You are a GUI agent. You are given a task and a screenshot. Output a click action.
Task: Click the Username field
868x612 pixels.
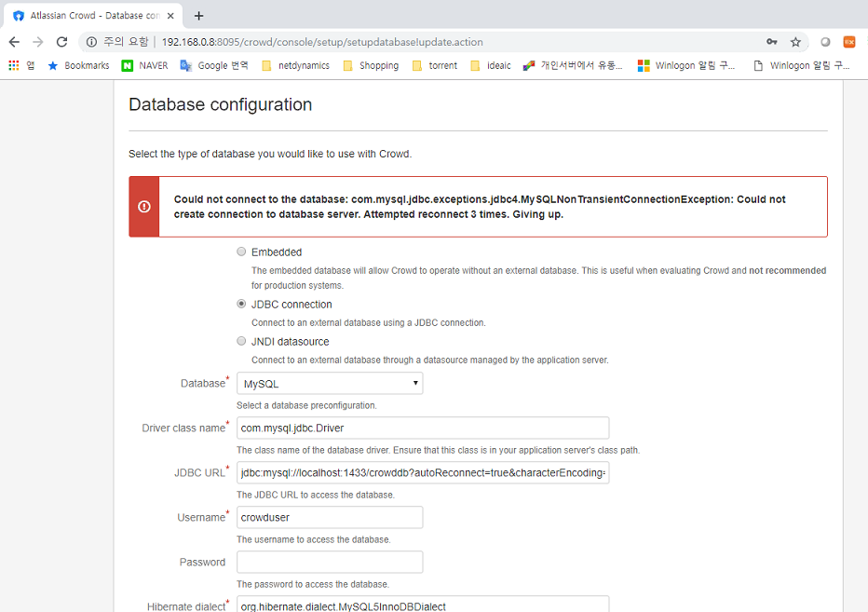pos(330,517)
